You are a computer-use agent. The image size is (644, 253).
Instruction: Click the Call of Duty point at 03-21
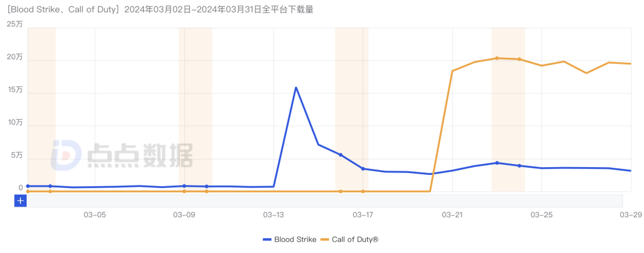(x=453, y=71)
